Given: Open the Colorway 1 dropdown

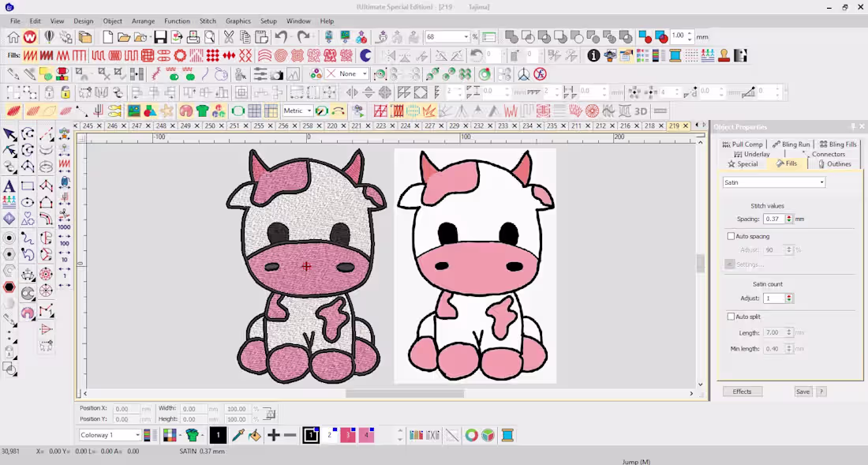Looking at the screenshot, I should [110, 435].
